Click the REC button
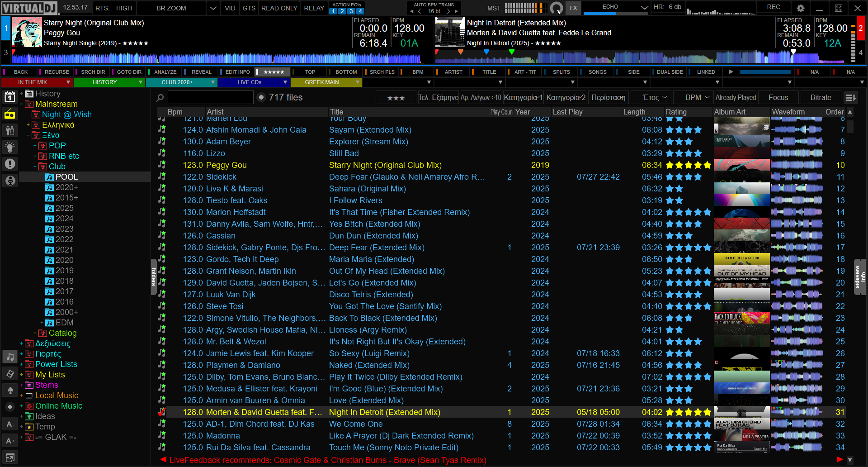Screen dimensions: 868x467 (774, 7)
